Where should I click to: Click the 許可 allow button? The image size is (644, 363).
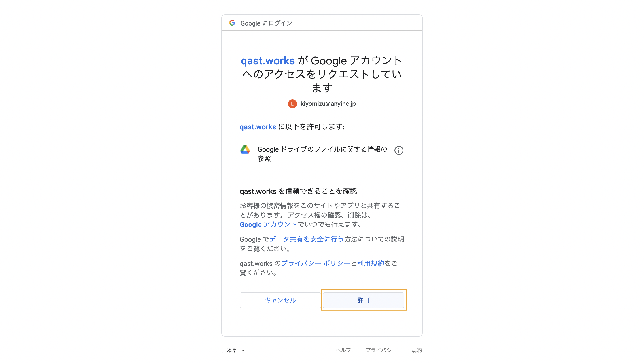364,300
